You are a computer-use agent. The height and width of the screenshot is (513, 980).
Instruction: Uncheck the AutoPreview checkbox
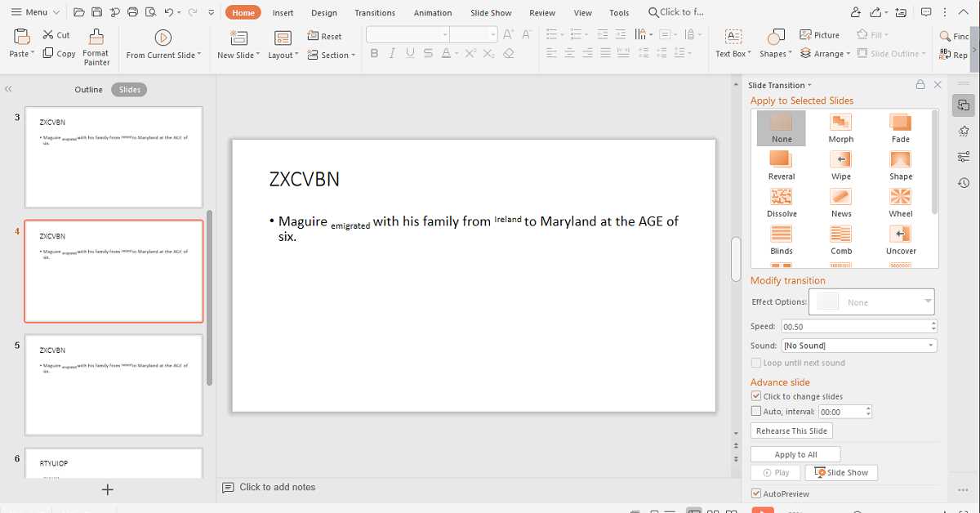[756, 493]
